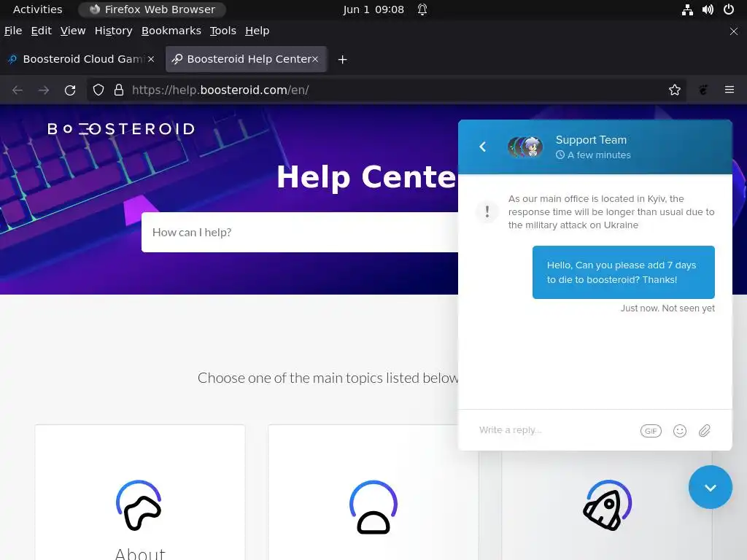Open the About topic card
The width and height of the screenshot is (747, 560).
(140, 492)
